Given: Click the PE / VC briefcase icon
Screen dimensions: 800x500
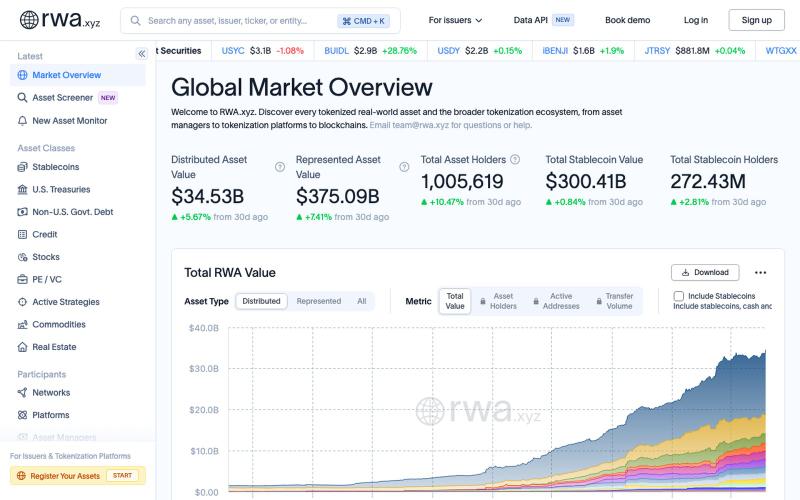Looking at the screenshot, I should click(22, 279).
